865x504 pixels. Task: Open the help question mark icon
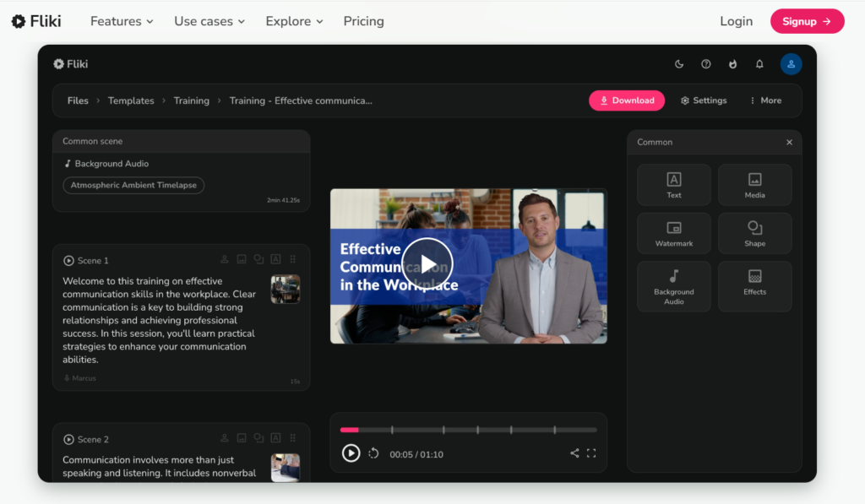706,64
